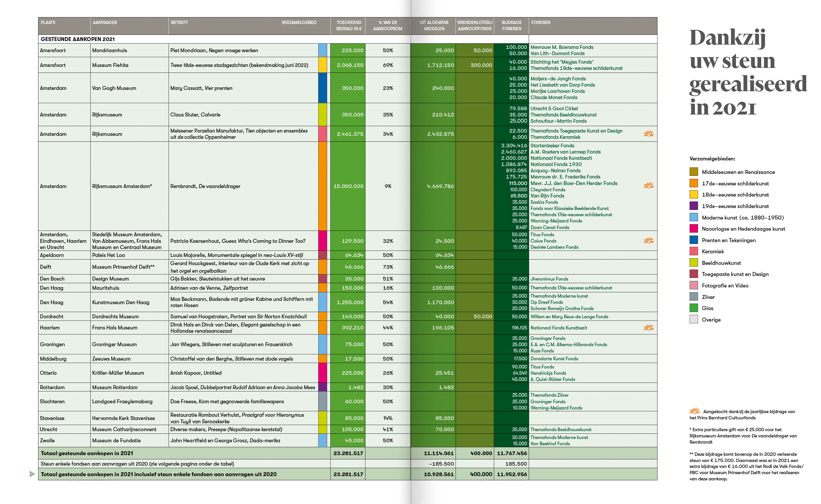Click the Jheronimus Fonds entry
Image resolution: width=821 pixels, height=504 pixels.
click(x=549, y=279)
